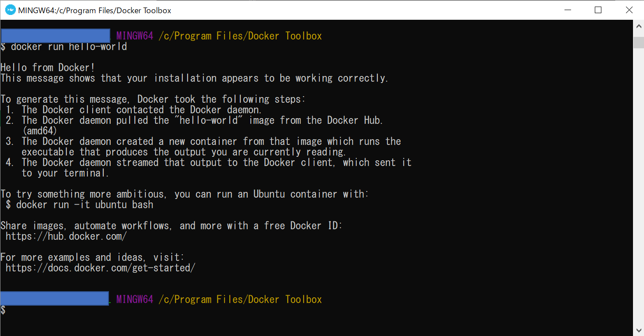This screenshot has width=644, height=336.
Task: Click step 1 'Docker client contacted the Docker daemon'
Action: [x=134, y=110]
